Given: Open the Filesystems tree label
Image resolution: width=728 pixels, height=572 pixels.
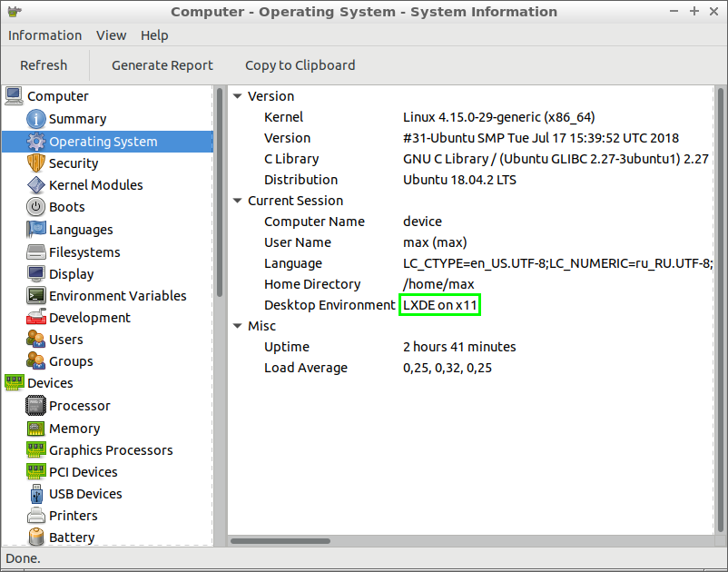Looking at the screenshot, I should tap(84, 252).
